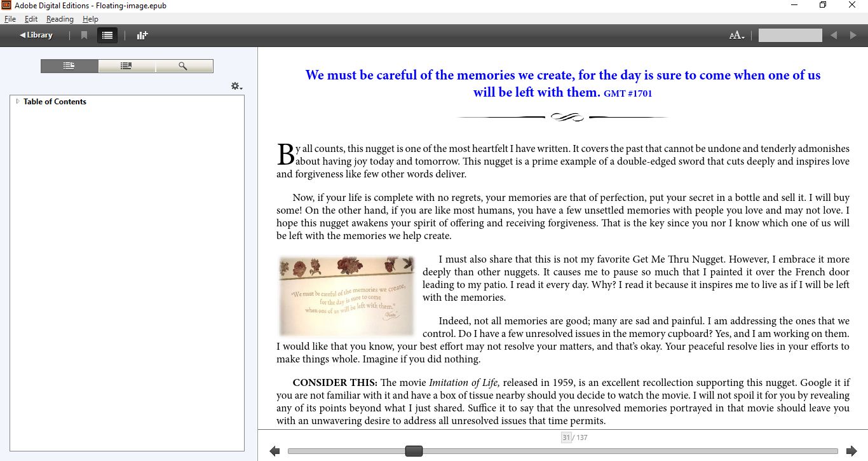Expand the Table of Contents tree
The image size is (868, 461).
coord(18,102)
